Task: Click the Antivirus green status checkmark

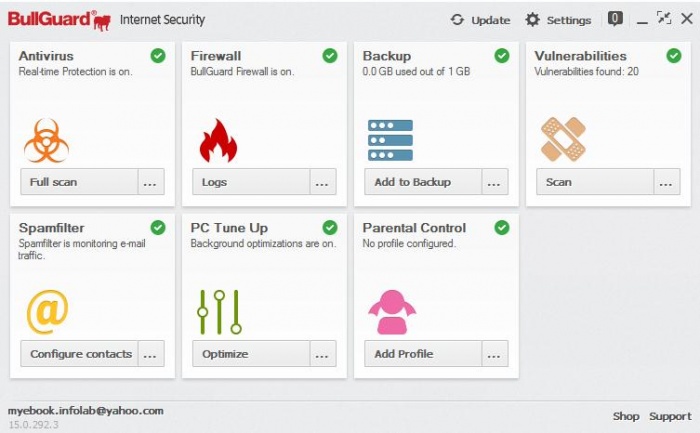Action: [x=158, y=56]
